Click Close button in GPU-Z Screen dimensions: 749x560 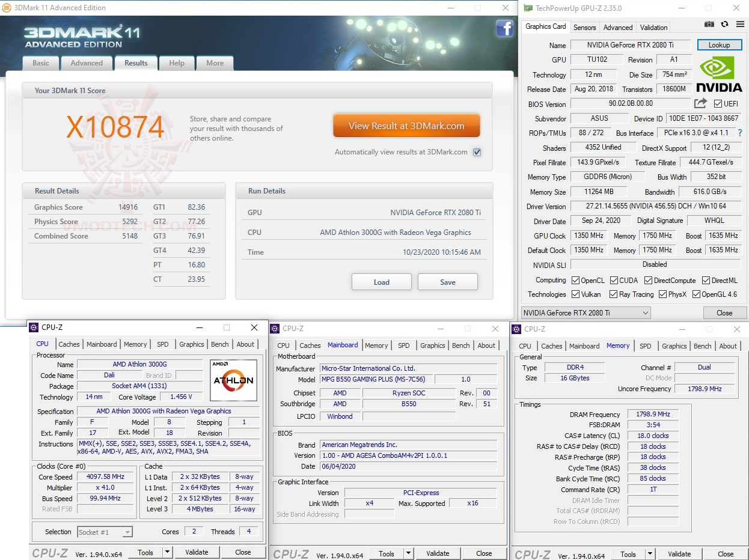pos(724,312)
